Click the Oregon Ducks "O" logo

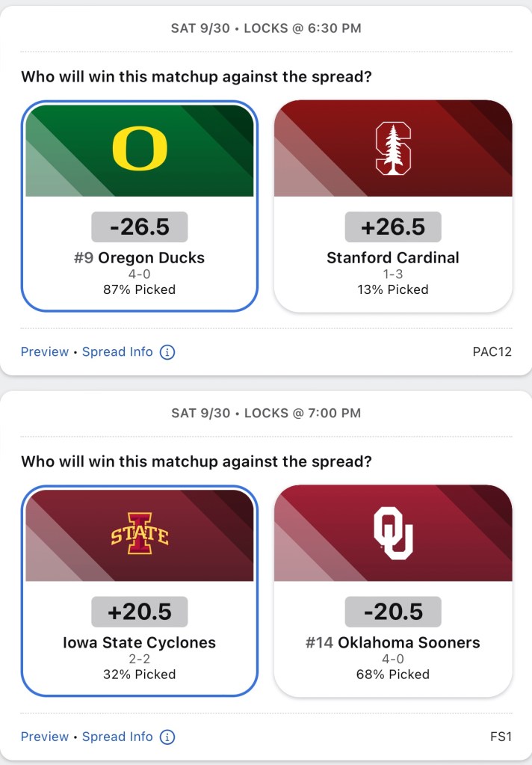point(140,148)
